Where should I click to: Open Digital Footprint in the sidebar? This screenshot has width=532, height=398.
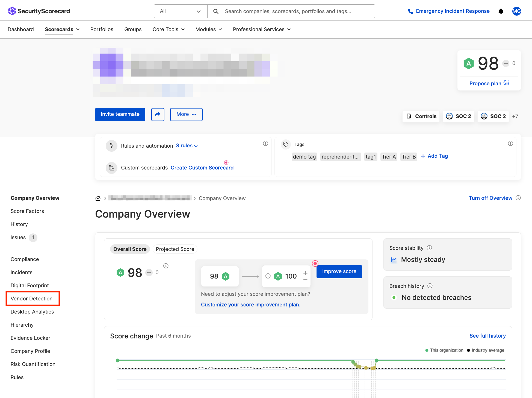(x=30, y=285)
